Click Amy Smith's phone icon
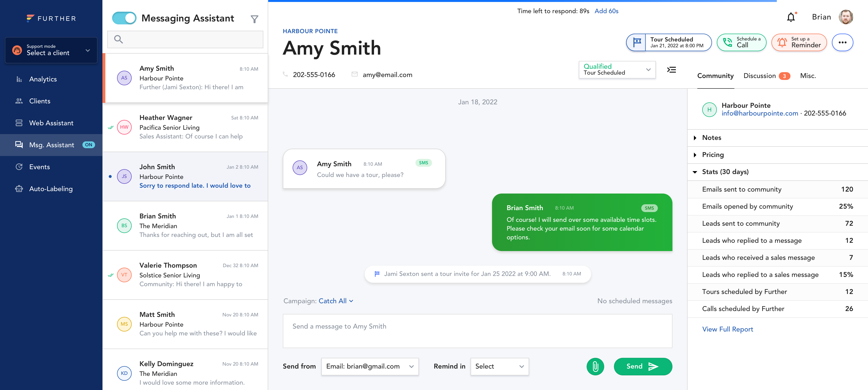This screenshot has height=390, width=868. (286, 74)
